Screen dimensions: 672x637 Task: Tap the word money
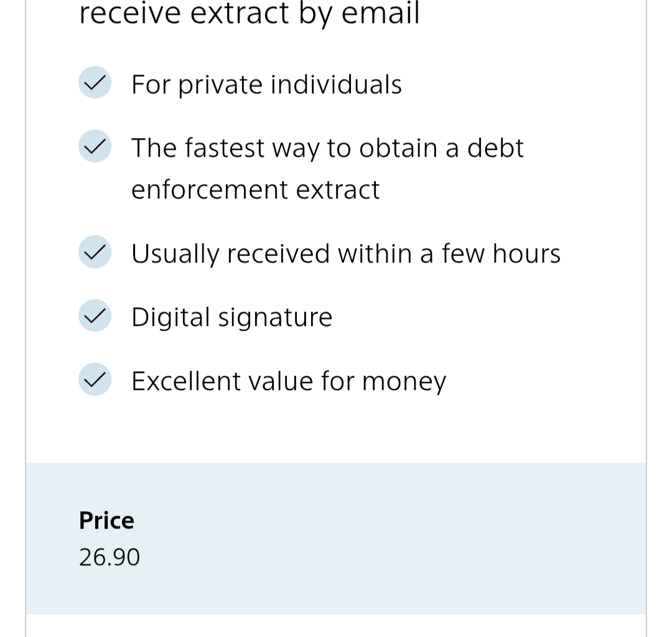pyautogui.click(x=404, y=382)
